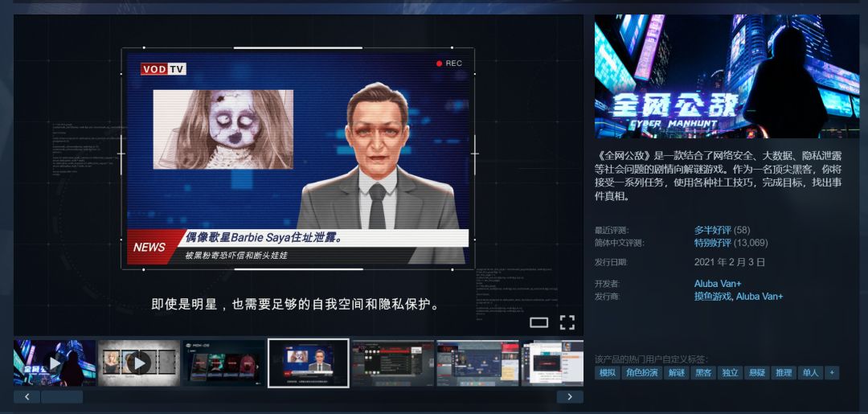Viewport: 868px width, 414px height.
Task: Open publisher Aluba Van+ link
Action: click(x=759, y=297)
